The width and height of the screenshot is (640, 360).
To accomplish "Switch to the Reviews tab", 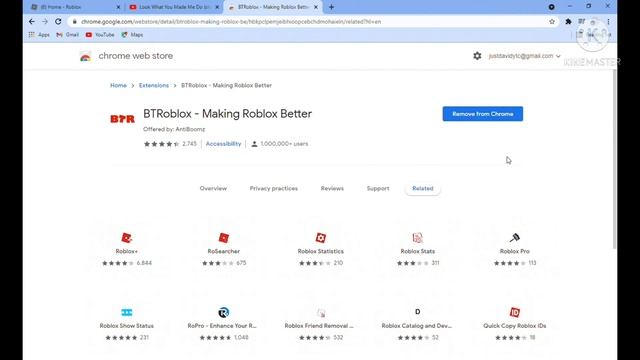I will pos(332,188).
